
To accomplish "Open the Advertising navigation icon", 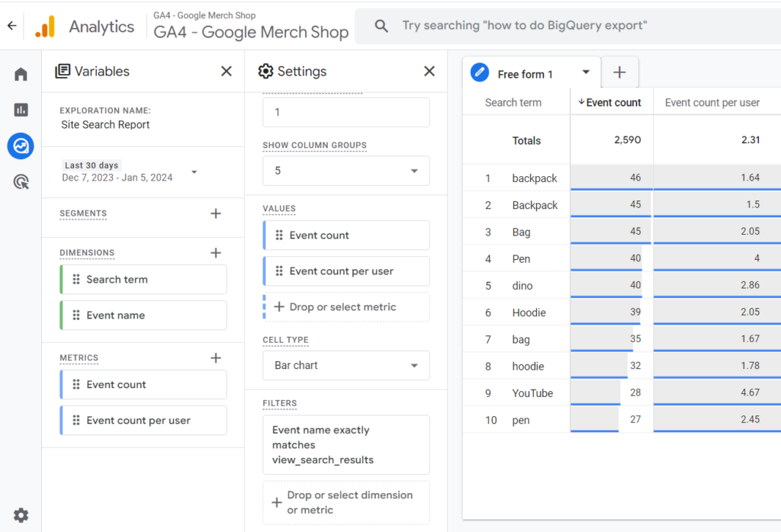I will click(21, 181).
